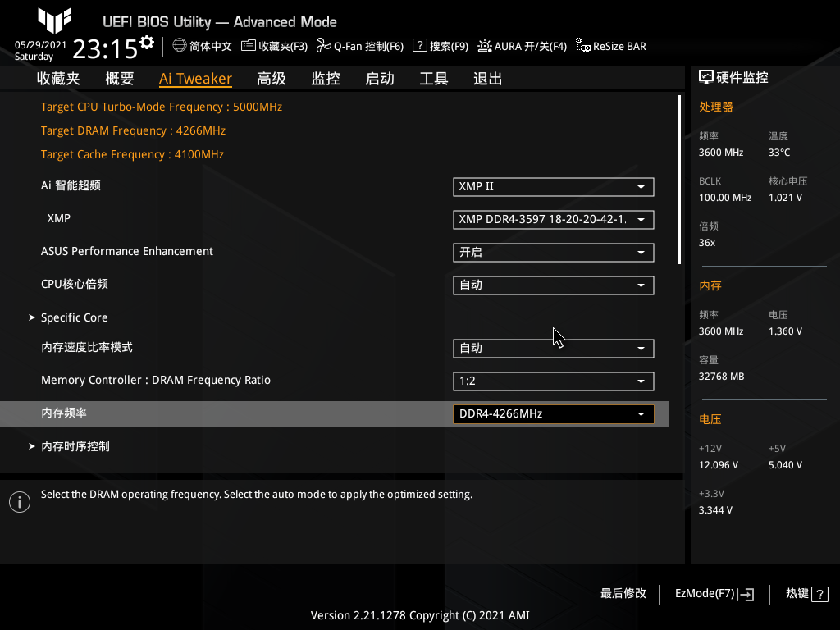
Task: Open the 工具 tab
Action: [433, 79]
